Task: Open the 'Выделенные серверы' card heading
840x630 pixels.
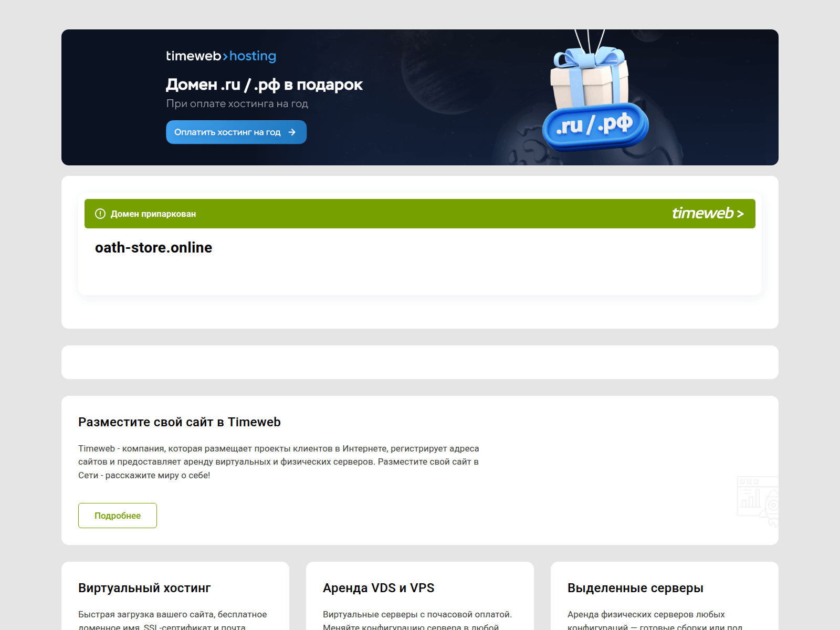Action: coord(635,588)
